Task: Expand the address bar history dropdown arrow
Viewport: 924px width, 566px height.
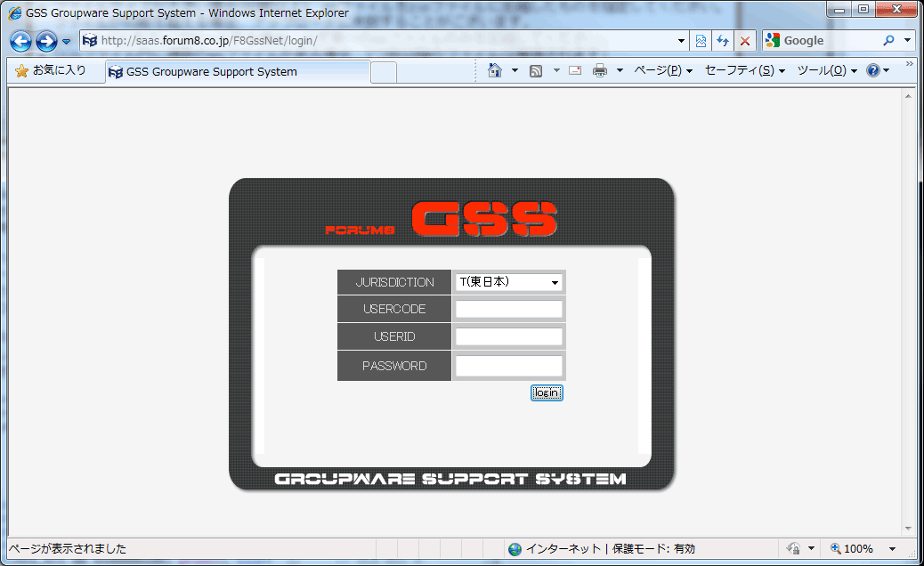Action: (681, 41)
